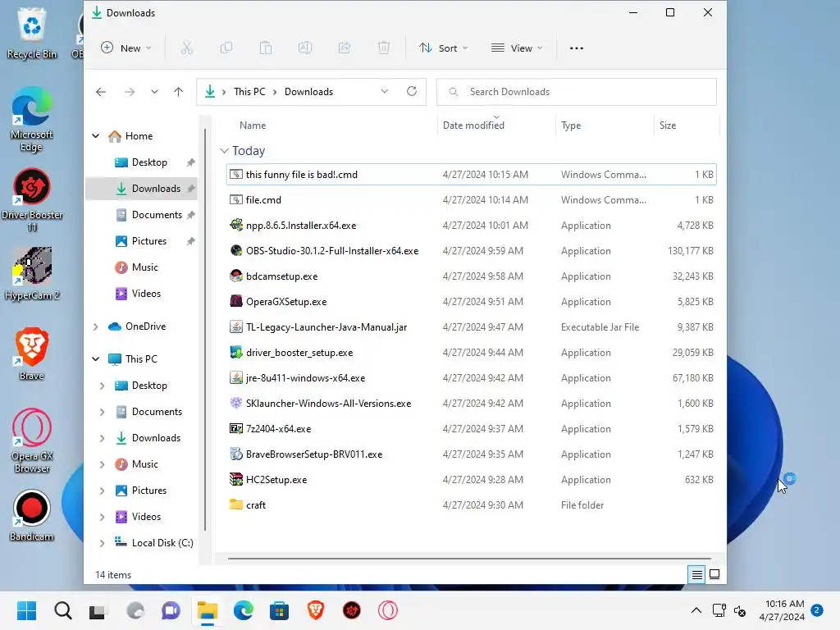Select 'this funny file is bad!.cmd'
The width and height of the screenshot is (840, 630).
pos(472,175)
